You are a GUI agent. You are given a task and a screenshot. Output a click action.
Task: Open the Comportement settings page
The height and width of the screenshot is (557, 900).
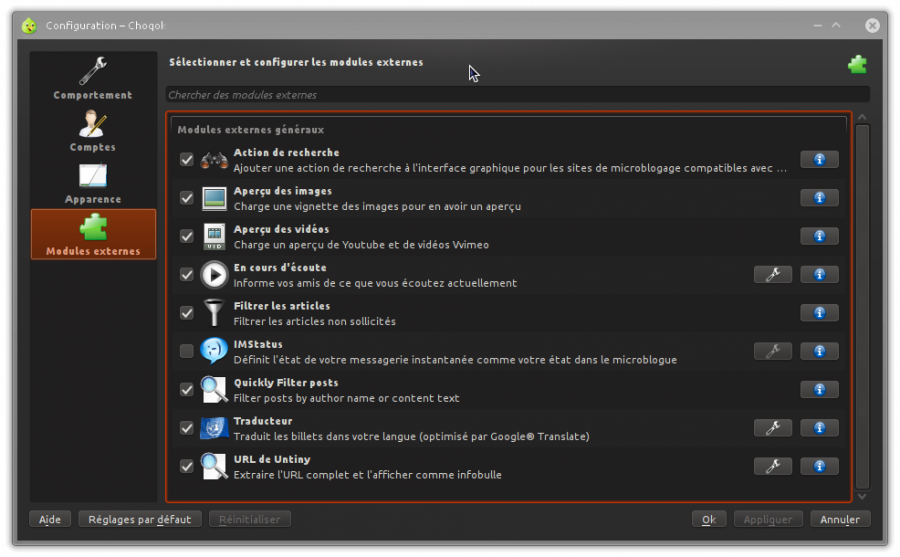click(93, 79)
